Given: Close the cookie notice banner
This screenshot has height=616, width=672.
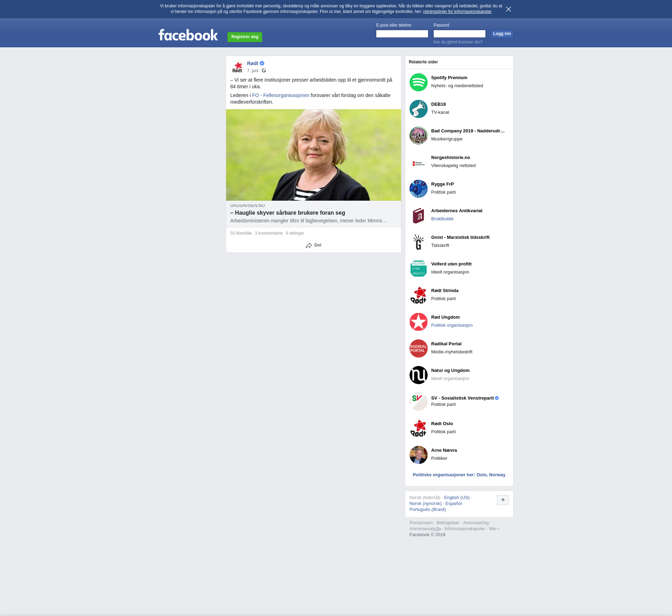Looking at the screenshot, I should point(508,9).
